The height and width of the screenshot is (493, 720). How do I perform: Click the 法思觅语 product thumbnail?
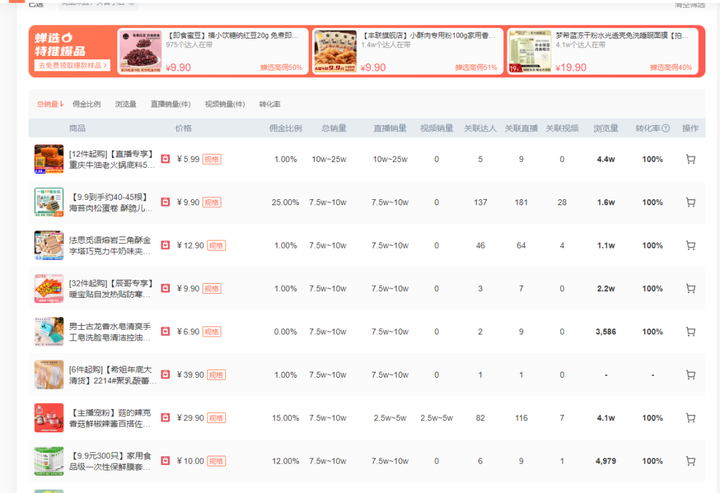point(49,245)
